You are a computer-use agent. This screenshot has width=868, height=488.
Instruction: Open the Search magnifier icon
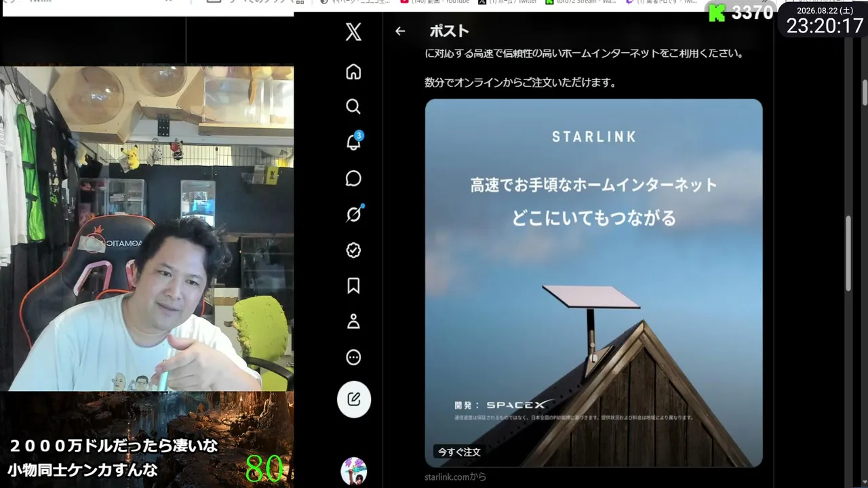[x=353, y=106]
